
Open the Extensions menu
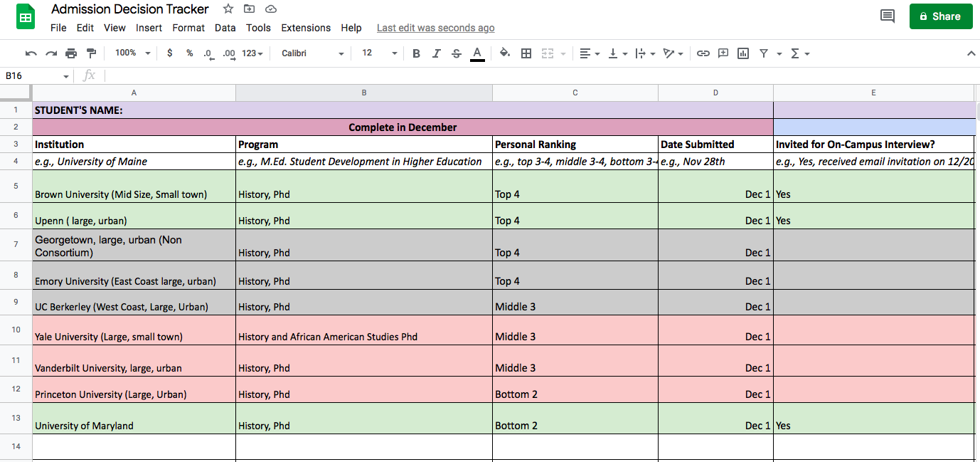click(x=306, y=28)
